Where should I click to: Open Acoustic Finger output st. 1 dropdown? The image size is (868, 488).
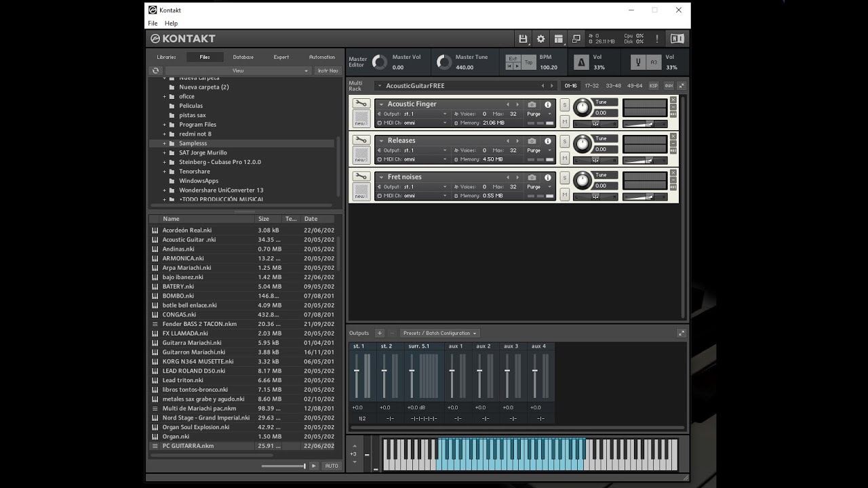click(x=414, y=114)
